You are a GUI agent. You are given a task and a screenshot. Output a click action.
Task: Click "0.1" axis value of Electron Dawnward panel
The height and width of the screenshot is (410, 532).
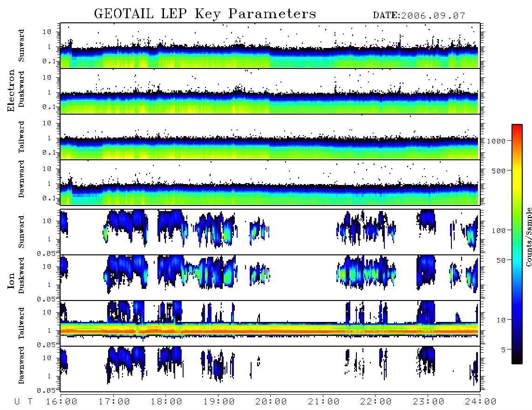[48, 198]
